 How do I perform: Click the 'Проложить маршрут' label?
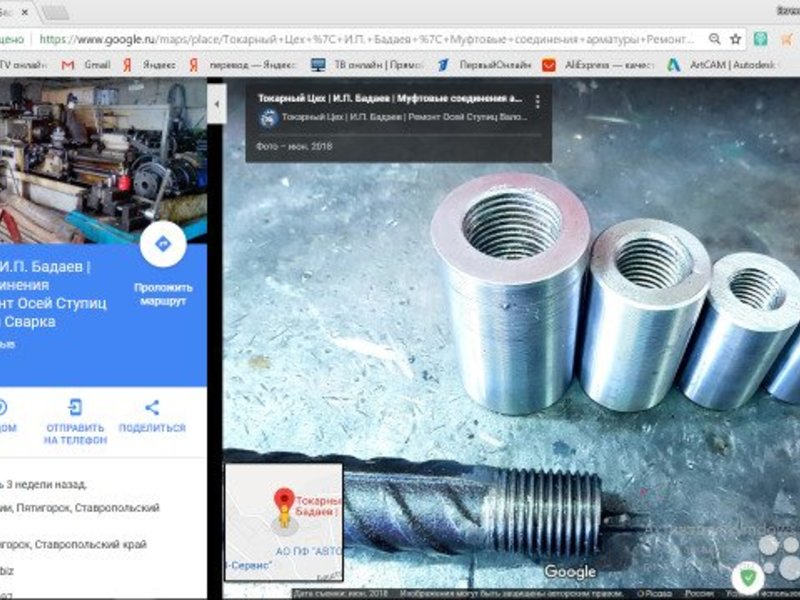click(163, 293)
